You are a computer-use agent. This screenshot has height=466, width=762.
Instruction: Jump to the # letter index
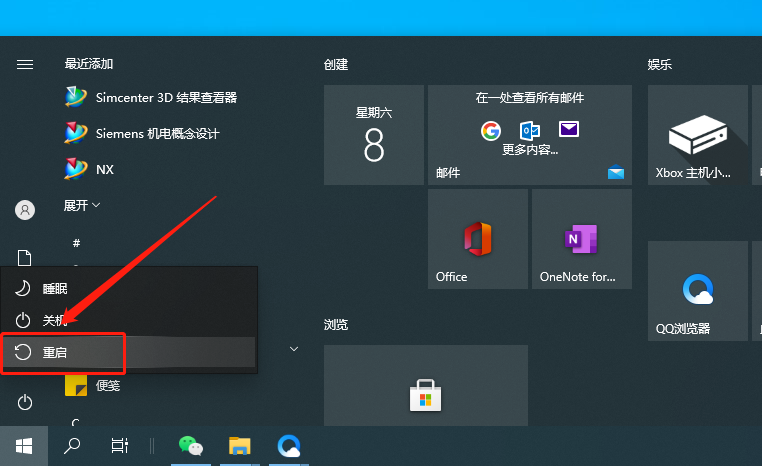76,243
